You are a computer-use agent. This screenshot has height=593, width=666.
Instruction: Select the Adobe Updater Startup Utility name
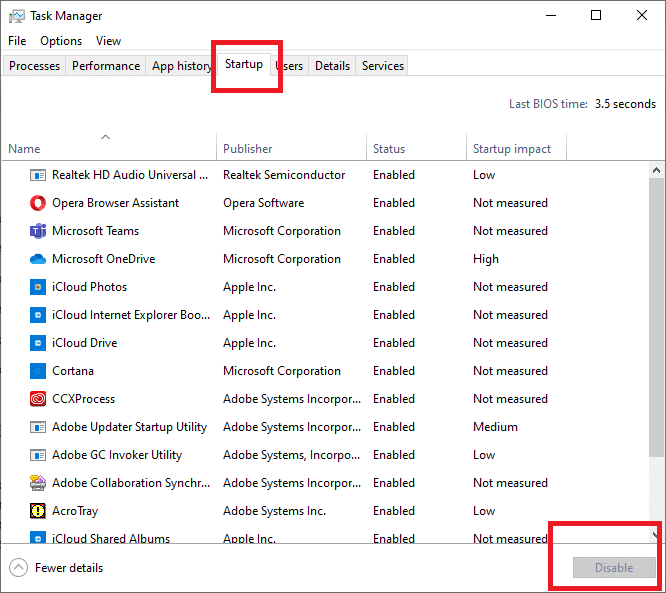[130, 427]
